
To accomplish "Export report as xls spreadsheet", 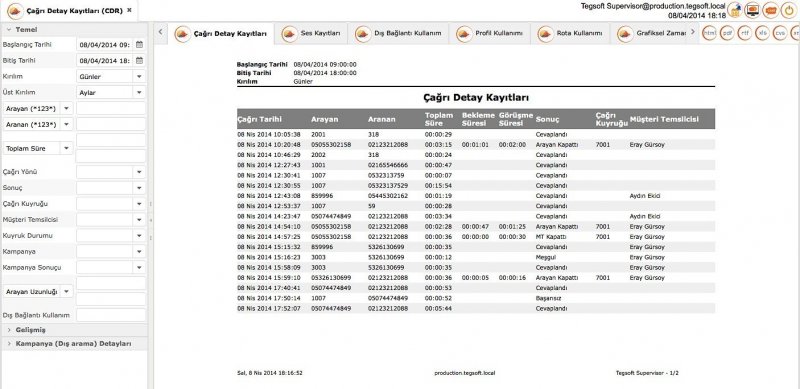I will (x=762, y=33).
